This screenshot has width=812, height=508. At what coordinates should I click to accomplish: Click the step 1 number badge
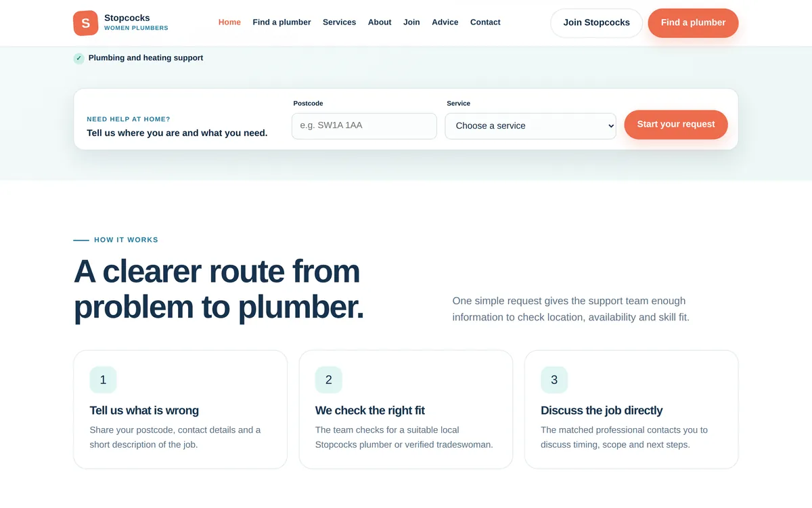coord(103,380)
